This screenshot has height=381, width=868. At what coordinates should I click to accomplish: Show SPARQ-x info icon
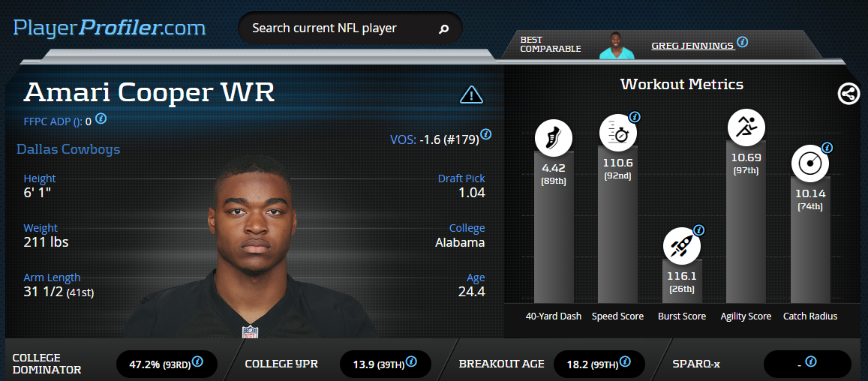811,361
